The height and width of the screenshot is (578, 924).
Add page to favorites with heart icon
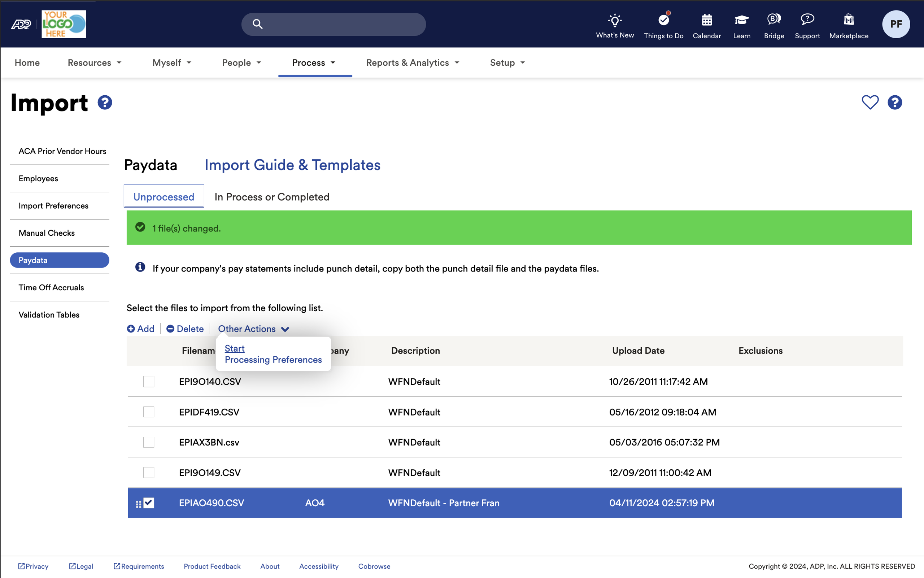(x=870, y=103)
